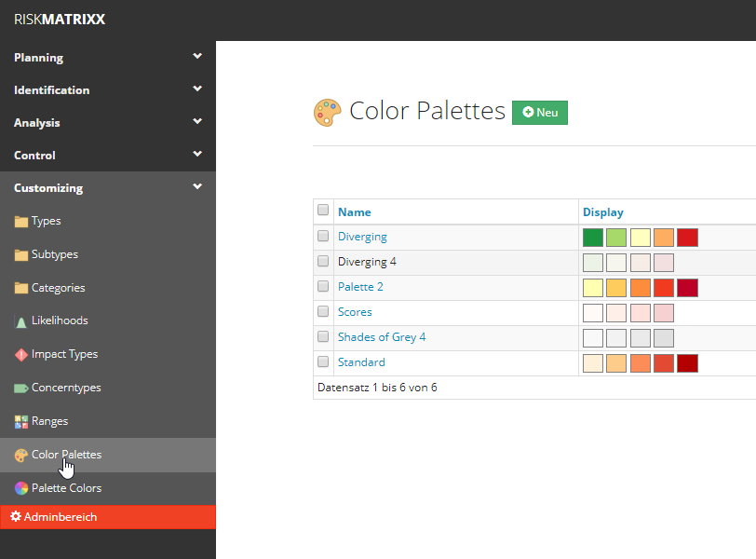Screen dimensions: 756x559
Task: Expand the Analysis section chevron
Action: [x=197, y=121]
